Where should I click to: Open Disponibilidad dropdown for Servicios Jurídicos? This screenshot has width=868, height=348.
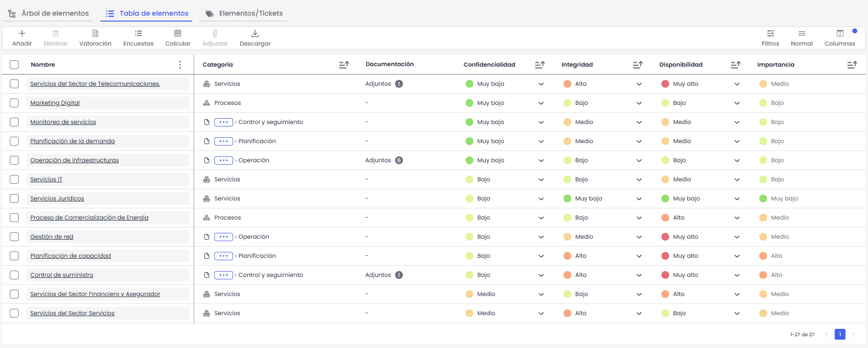click(737, 199)
